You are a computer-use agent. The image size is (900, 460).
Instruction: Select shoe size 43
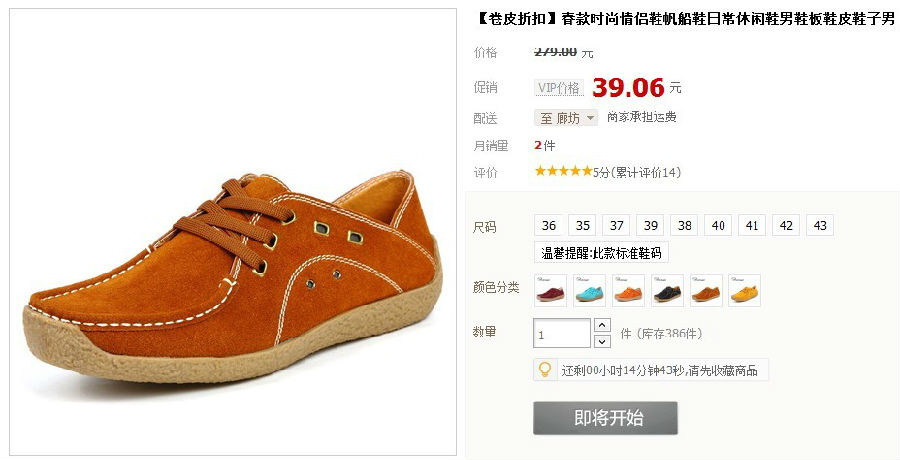pos(820,226)
